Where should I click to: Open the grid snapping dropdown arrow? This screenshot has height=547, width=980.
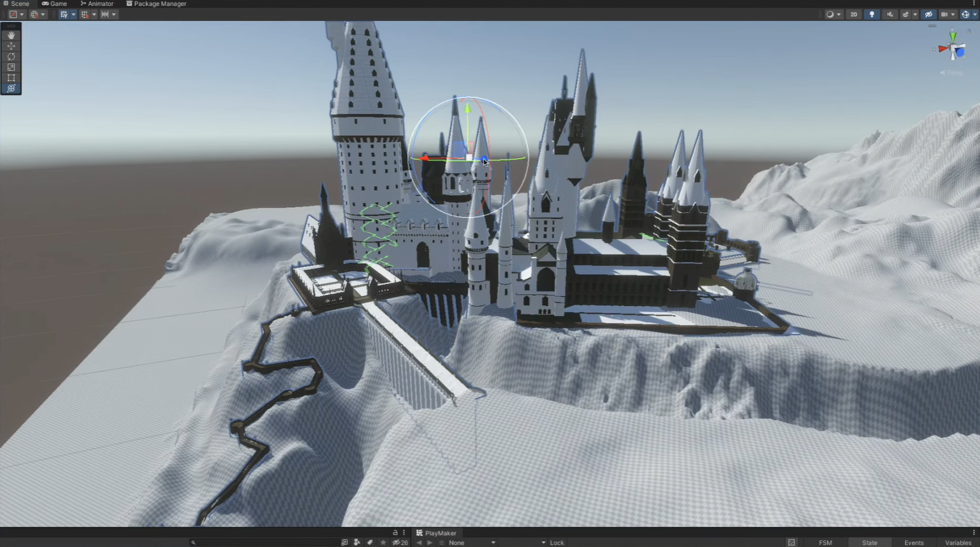pyautogui.click(x=93, y=15)
